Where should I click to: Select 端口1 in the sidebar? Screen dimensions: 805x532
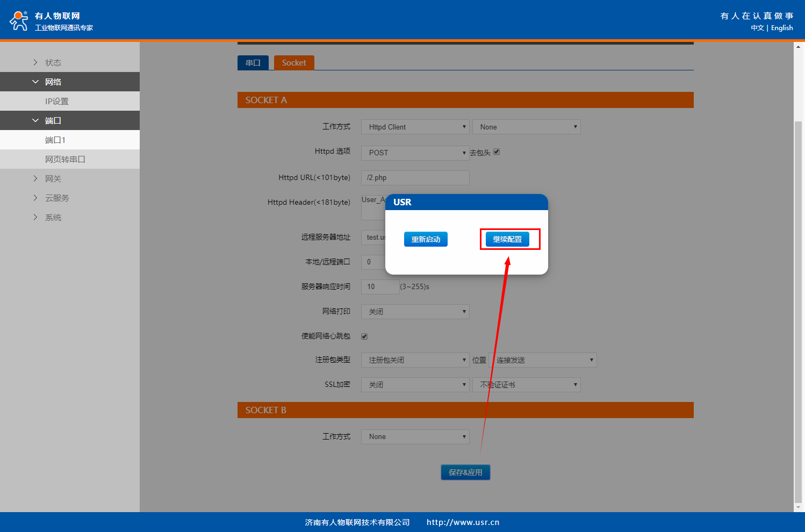click(x=55, y=140)
